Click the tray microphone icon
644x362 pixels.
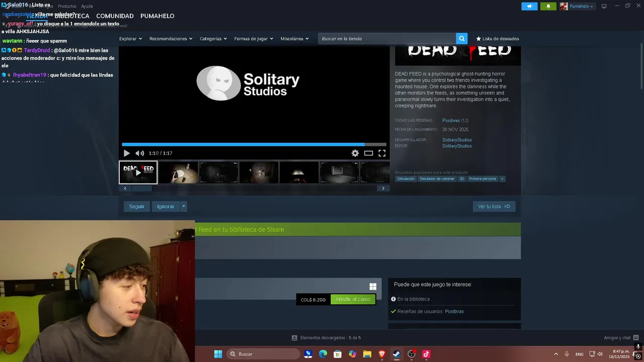click(567, 354)
